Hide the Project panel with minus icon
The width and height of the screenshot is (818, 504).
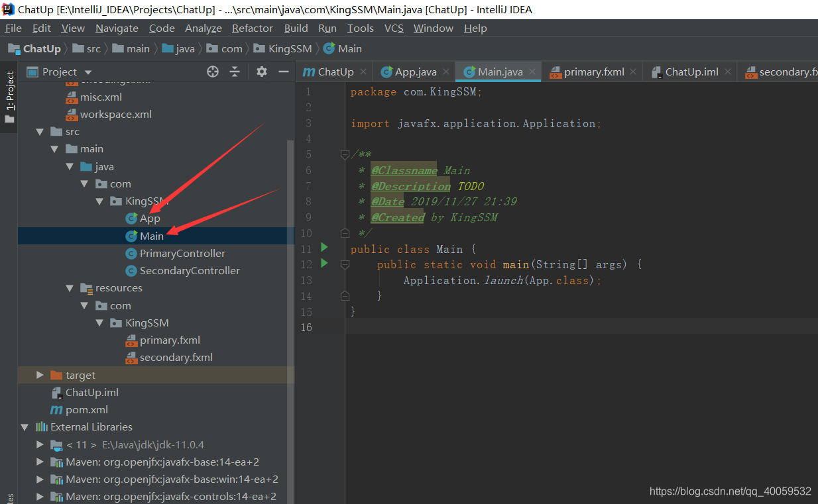click(x=284, y=72)
